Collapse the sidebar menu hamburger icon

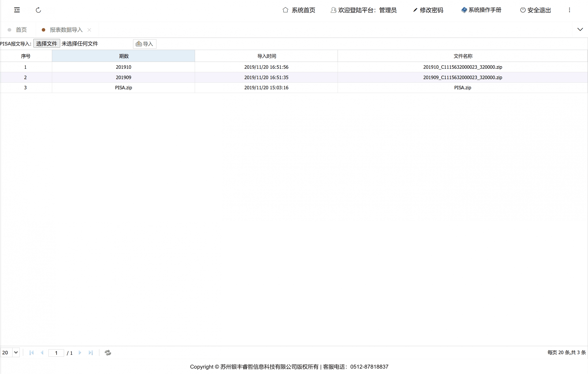tap(17, 10)
